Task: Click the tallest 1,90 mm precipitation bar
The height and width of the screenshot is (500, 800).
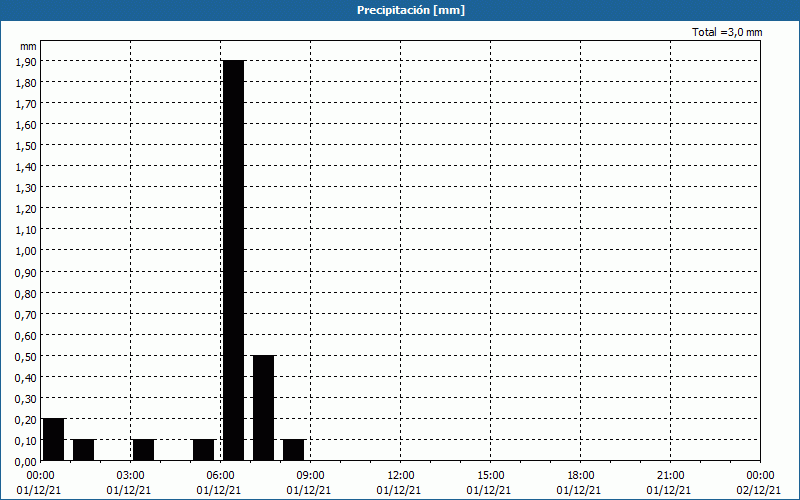Action: (x=234, y=261)
